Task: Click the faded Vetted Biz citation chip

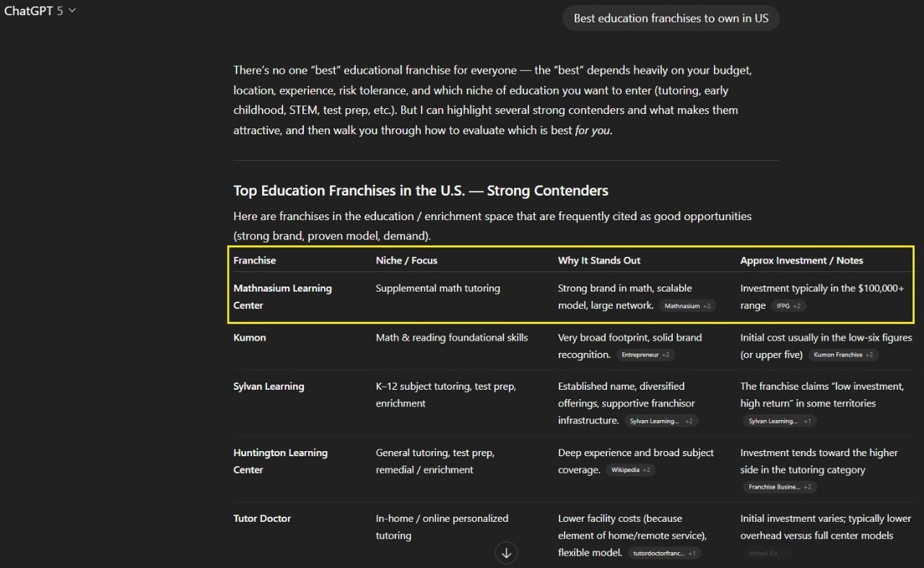Action: (x=768, y=554)
